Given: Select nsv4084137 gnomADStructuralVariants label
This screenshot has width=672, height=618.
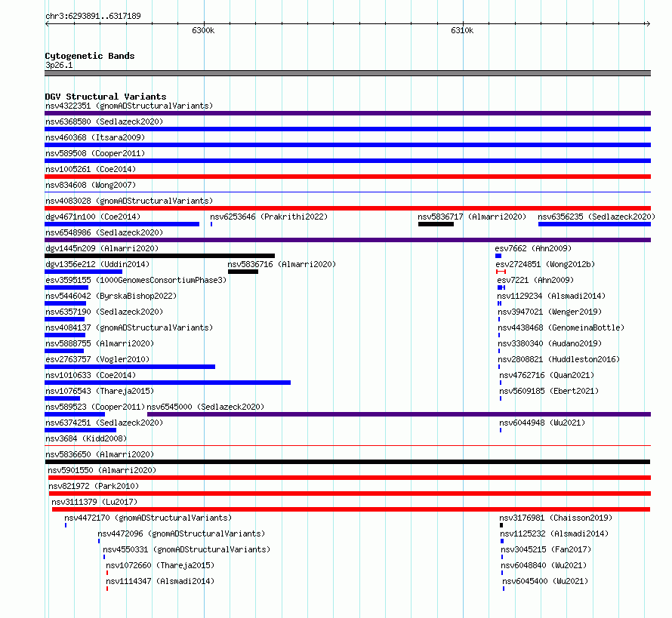Looking at the screenshot, I should (x=129, y=327).
